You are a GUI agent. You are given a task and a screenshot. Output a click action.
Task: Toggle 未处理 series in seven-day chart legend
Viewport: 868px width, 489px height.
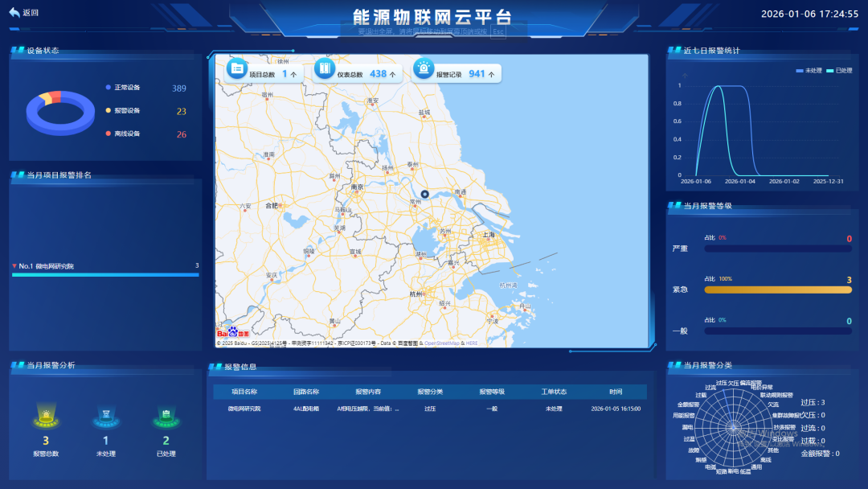pos(809,71)
